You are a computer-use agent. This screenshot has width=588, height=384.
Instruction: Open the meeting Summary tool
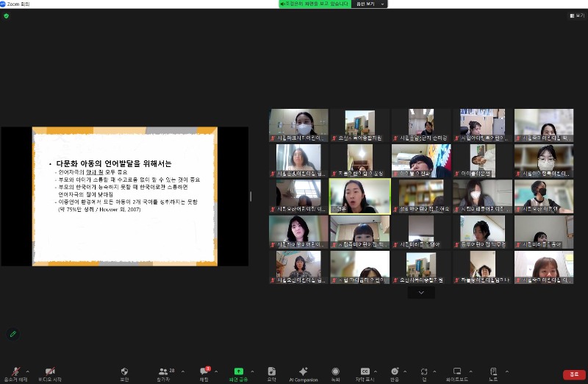pos(271,372)
